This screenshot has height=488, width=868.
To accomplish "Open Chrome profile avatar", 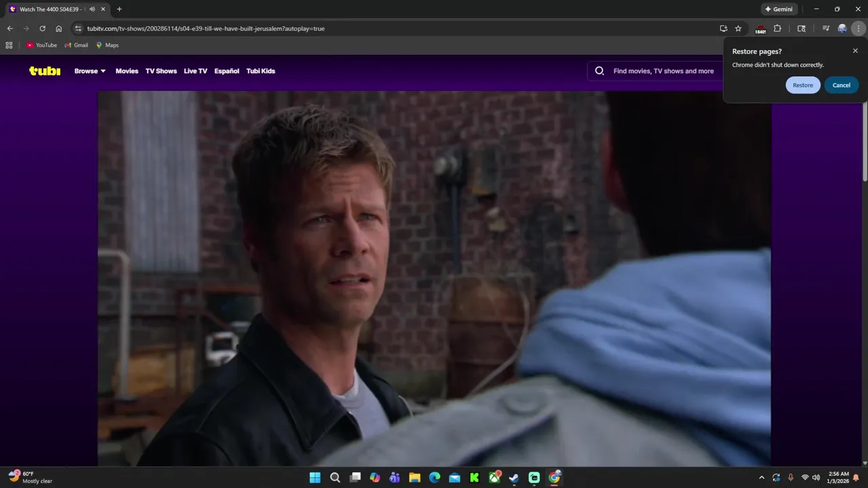I will point(842,28).
